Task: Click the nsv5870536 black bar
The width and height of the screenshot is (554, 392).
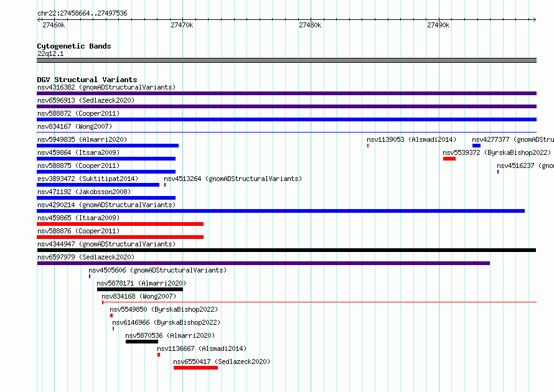Action: (142, 342)
